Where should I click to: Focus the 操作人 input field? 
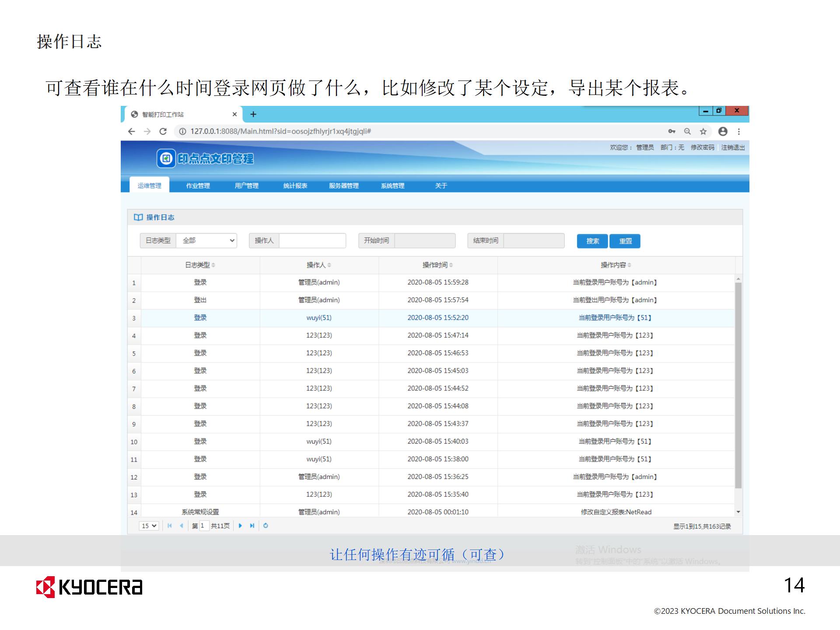tap(312, 241)
